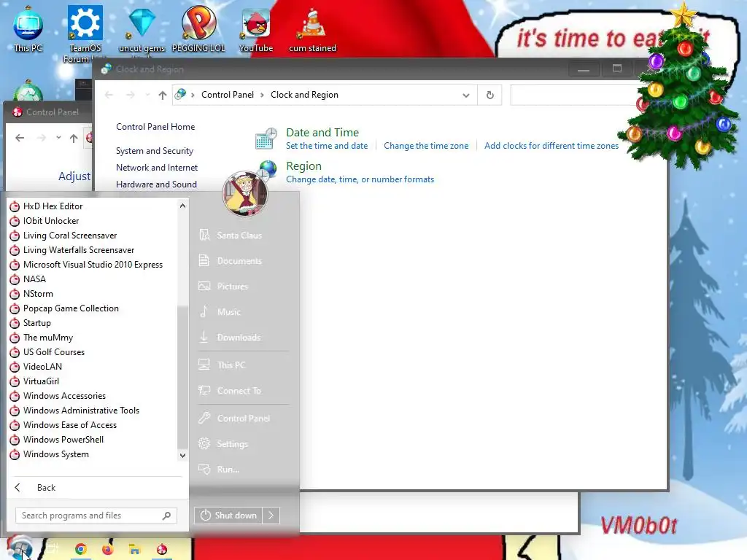This screenshot has height=560, width=747.
Task: Click Date and Time clock icon
Action: tap(266, 139)
